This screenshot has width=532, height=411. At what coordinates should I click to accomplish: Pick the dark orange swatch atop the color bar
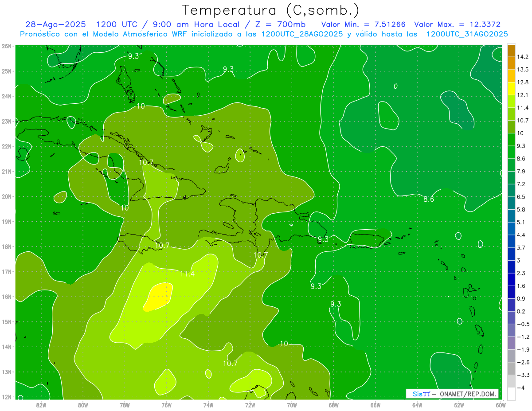pyautogui.click(x=511, y=51)
